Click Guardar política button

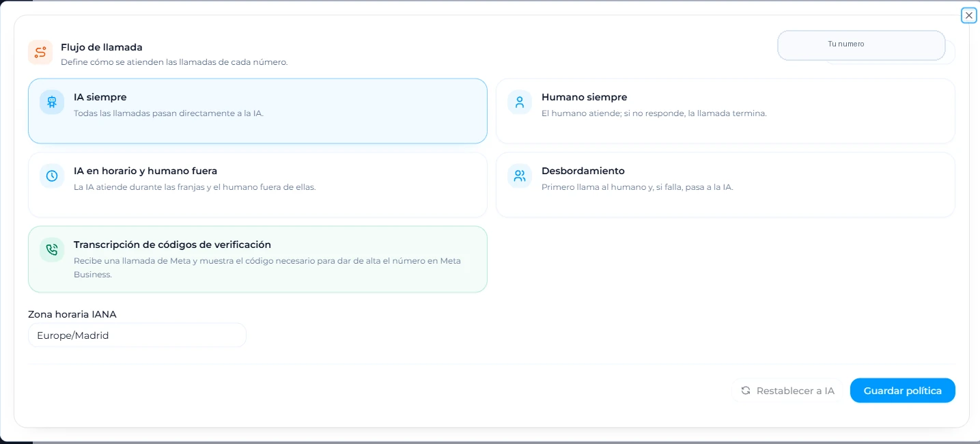[x=902, y=391]
